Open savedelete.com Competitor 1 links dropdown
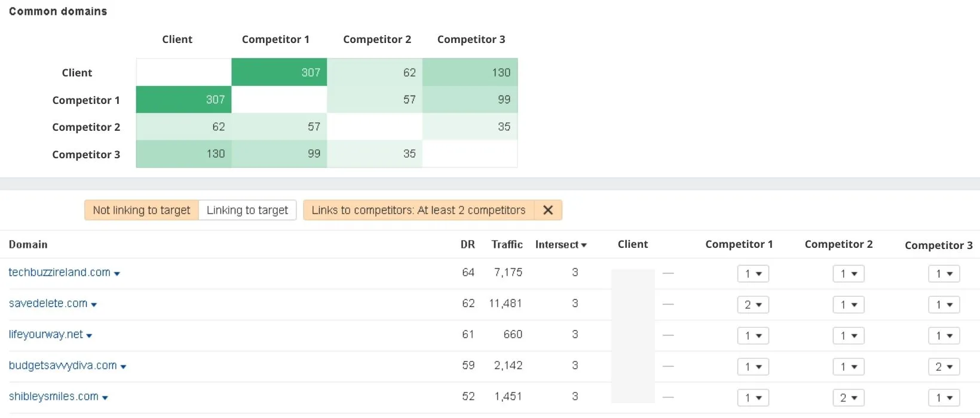Viewport: 980px width, 418px height. (753, 305)
